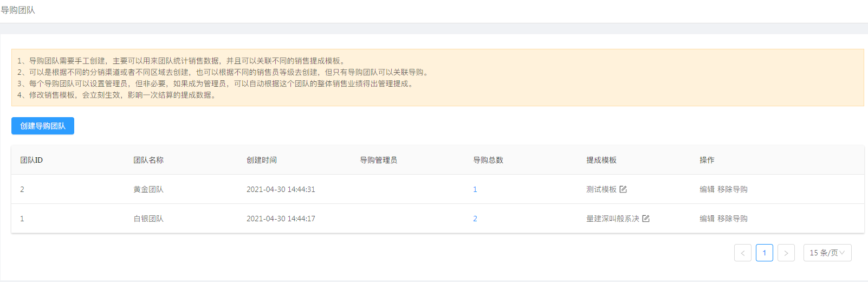Click guide count 1 for 黄金团队
This screenshot has height=282, width=868.
point(475,189)
